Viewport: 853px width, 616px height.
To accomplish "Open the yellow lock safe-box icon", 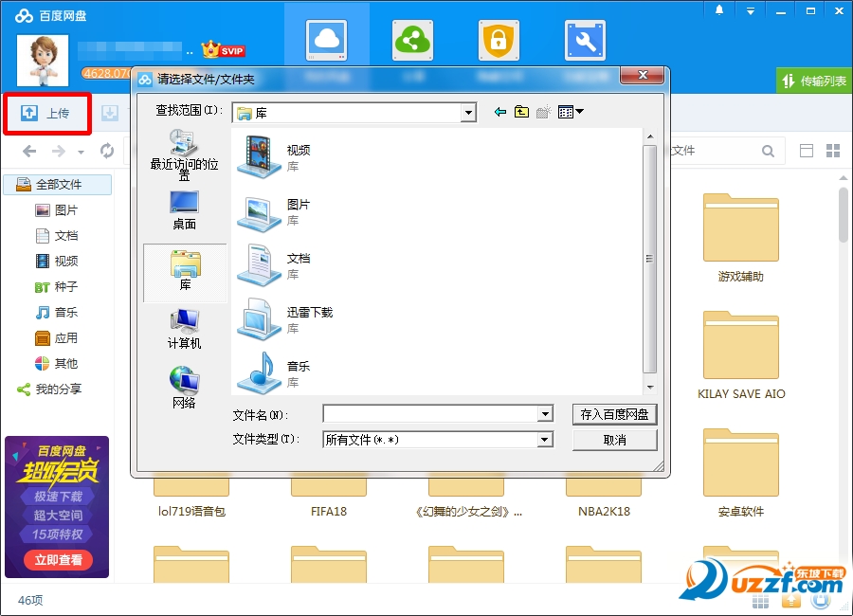I will point(499,40).
